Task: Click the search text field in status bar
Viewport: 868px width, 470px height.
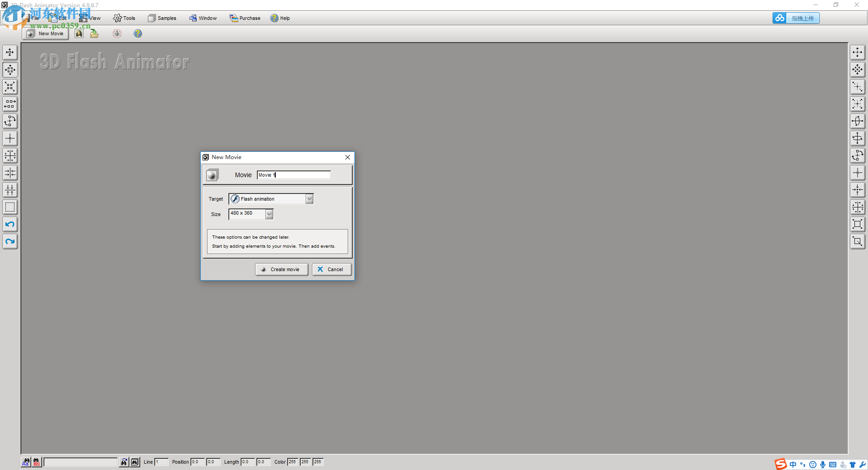Action: click(x=81, y=462)
